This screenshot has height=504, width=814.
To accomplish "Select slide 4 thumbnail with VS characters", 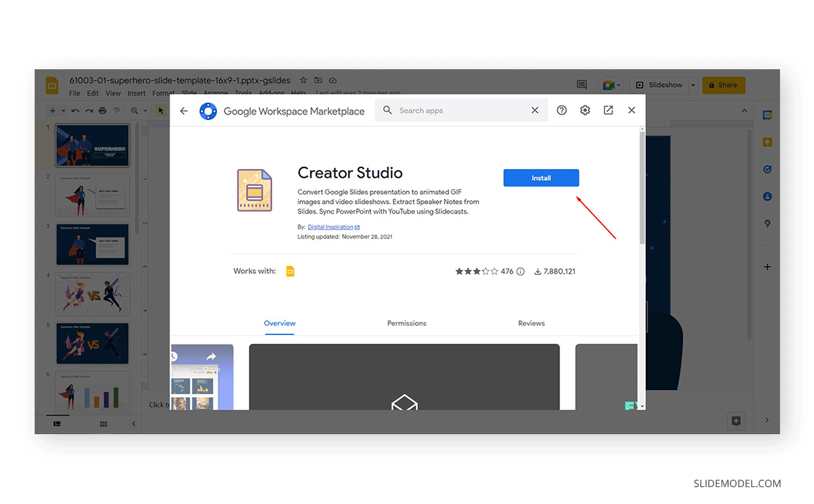I will click(x=92, y=294).
